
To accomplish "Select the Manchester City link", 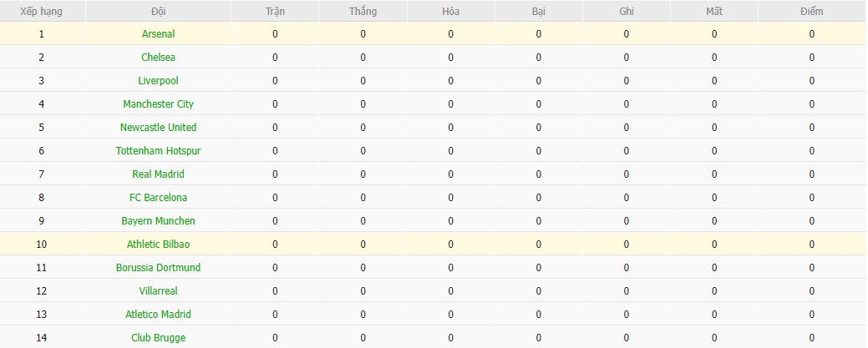I will [x=158, y=104].
